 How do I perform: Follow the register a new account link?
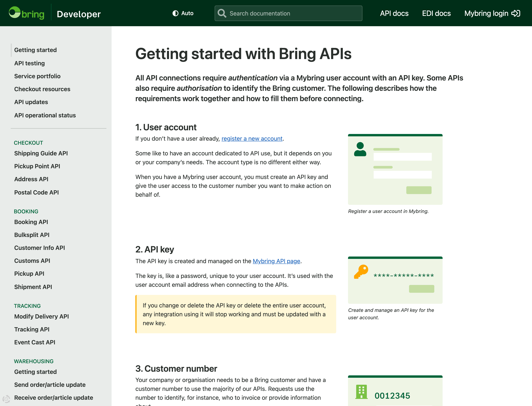[252, 138]
